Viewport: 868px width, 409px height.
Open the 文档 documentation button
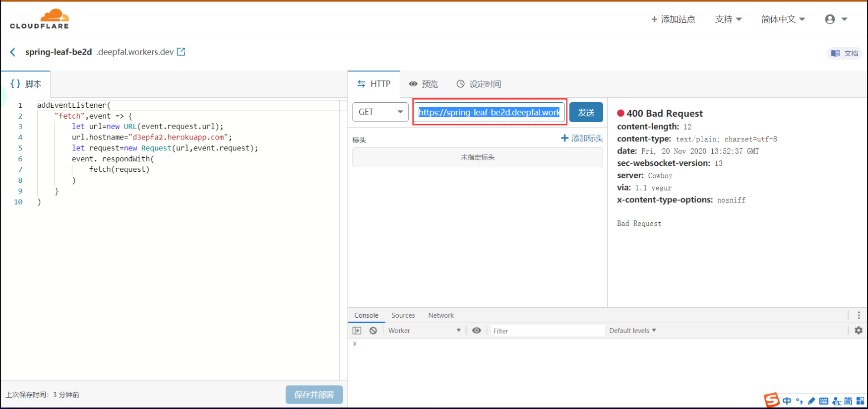point(845,53)
